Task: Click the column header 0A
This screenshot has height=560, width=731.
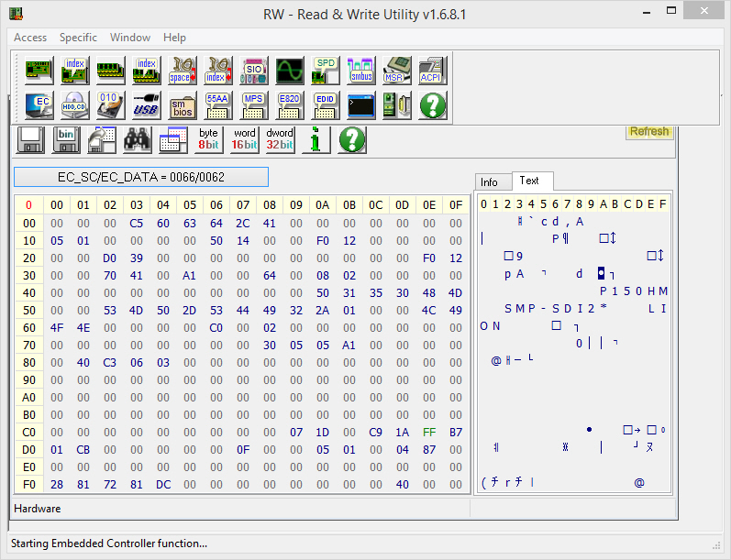Action: 322,205
